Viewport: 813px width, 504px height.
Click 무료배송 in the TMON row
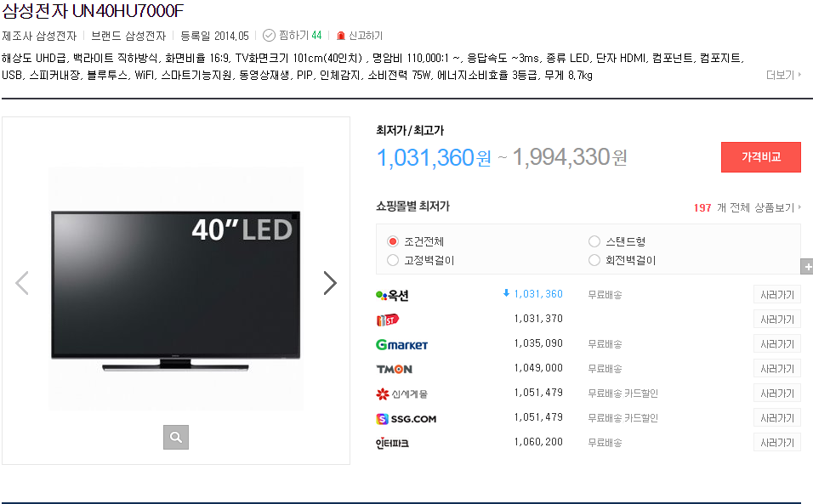coord(605,368)
